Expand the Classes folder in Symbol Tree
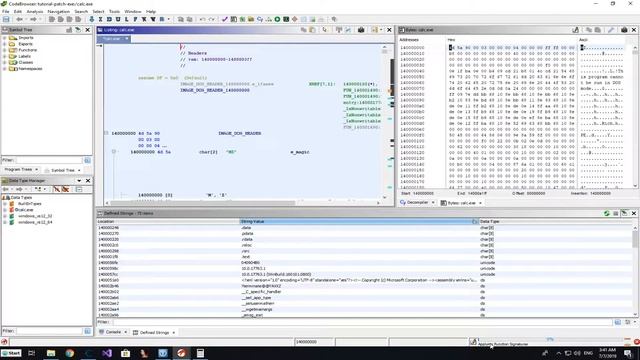The width and height of the screenshot is (640, 360). 4,62
